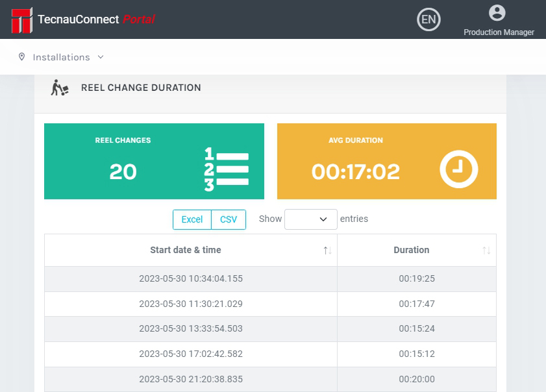Click the EN language selector icon
Image resolution: width=546 pixels, height=392 pixels.
coord(428,19)
